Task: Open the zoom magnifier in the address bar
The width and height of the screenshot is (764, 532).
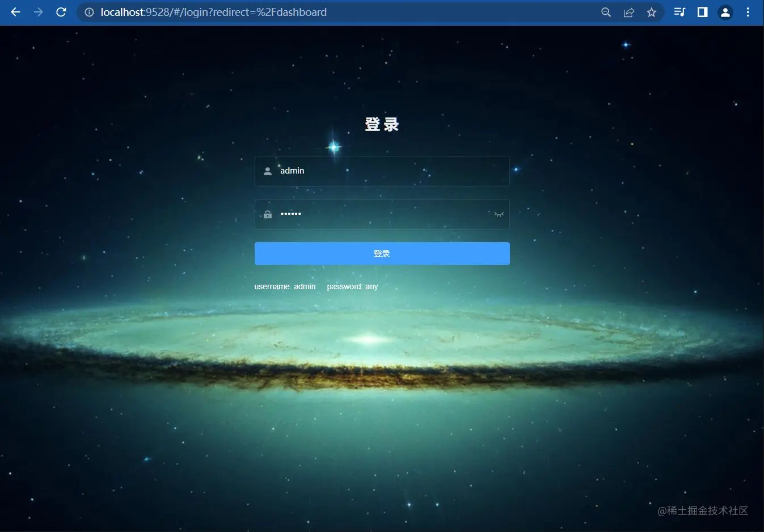Action: point(606,12)
